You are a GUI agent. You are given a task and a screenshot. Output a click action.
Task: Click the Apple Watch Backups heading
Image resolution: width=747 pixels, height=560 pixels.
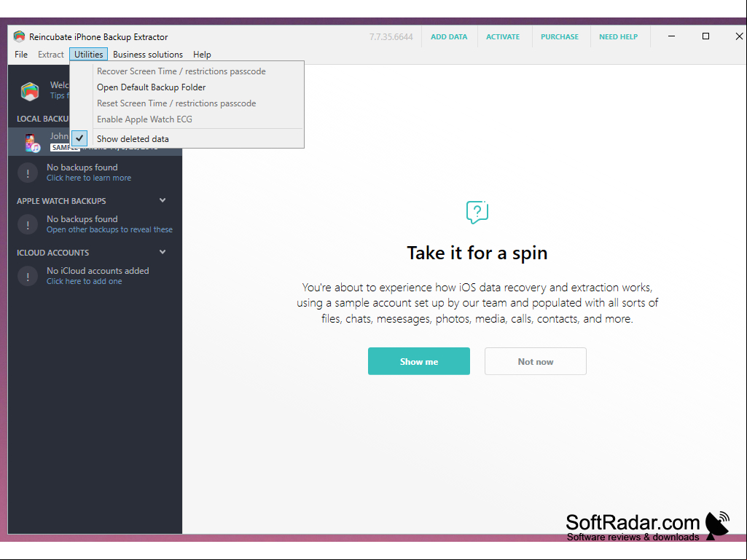click(x=61, y=201)
